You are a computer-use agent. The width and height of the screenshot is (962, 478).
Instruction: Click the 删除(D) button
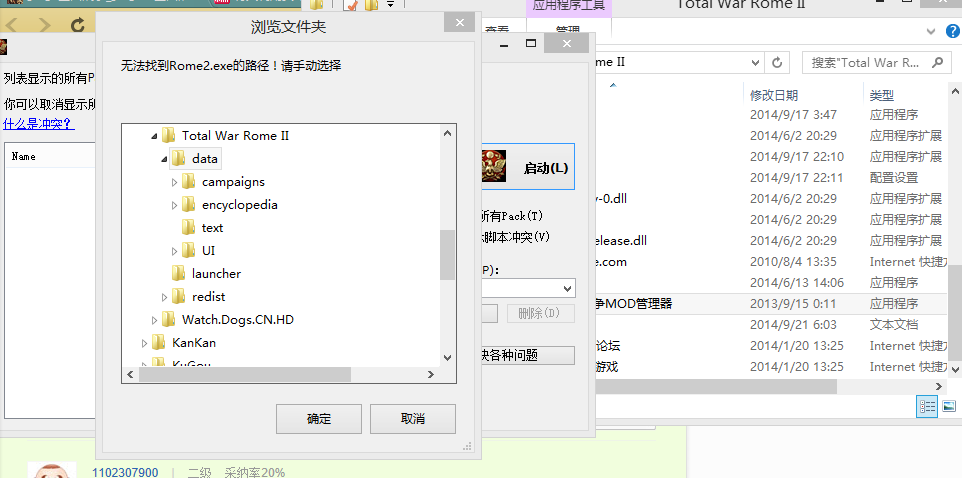point(541,313)
